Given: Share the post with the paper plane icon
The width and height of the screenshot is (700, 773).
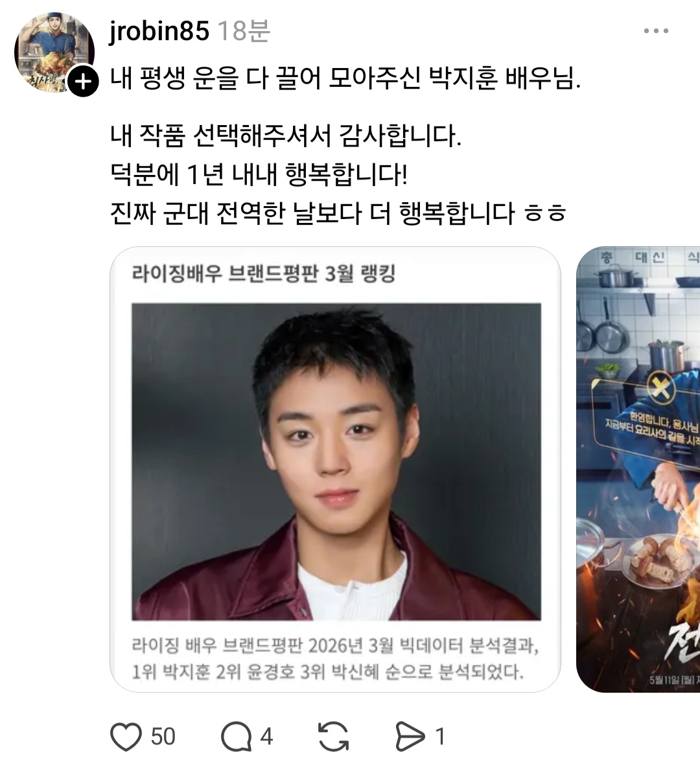Looking at the screenshot, I should (x=410, y=737).
